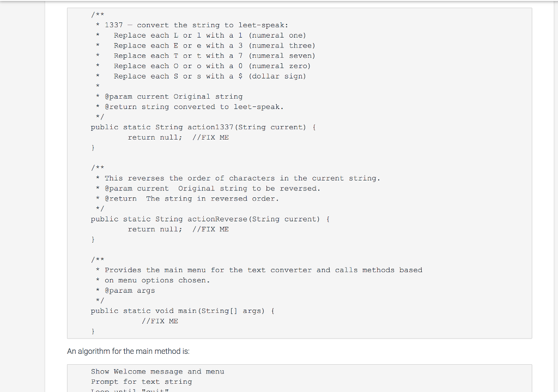This screenshot has height=392, width=558.
Task: Click the 'Replace each T or t' comment line
Action: [x=214, y=56]
